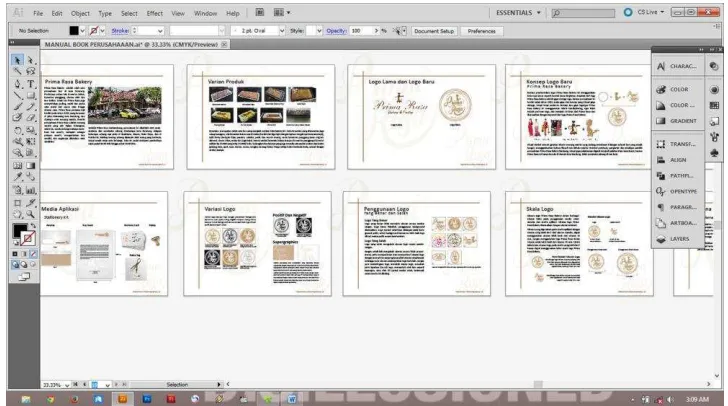Select the Eraser tool
The height and width of the screenshot is (406, 728).
coord(31,118)
